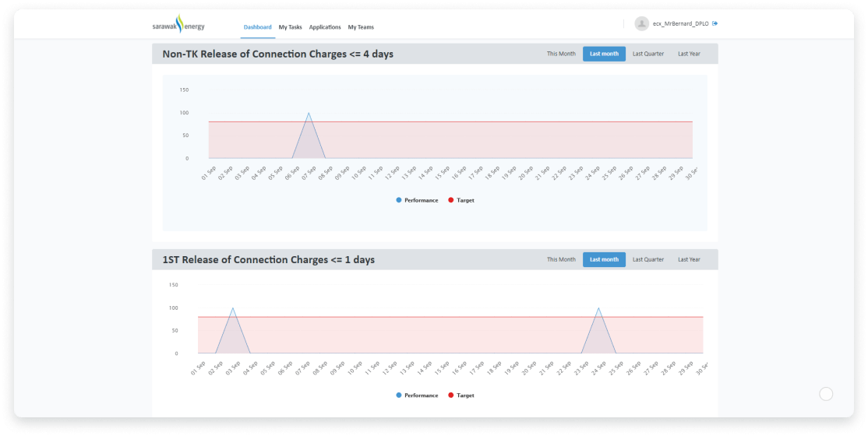Navigate to My Teams

click(361, 27)
